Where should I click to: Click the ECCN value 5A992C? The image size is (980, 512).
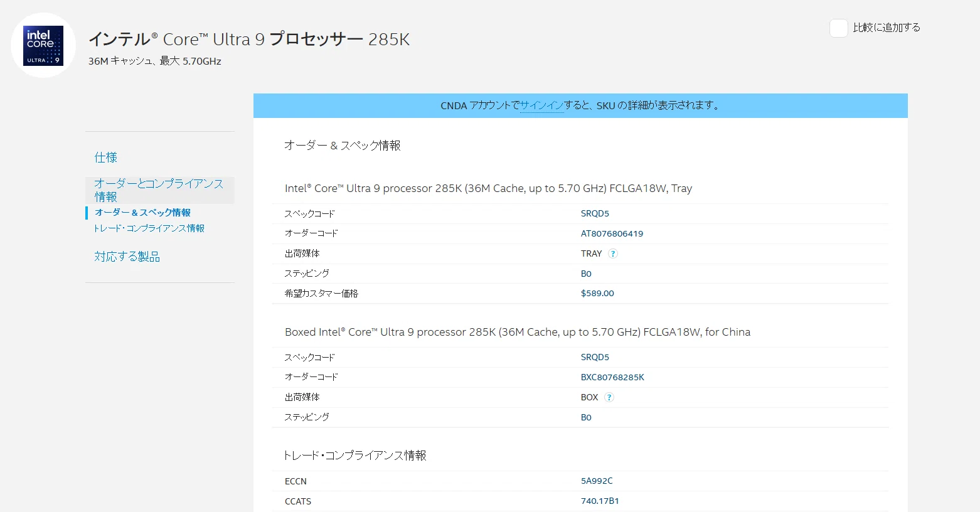597,481
